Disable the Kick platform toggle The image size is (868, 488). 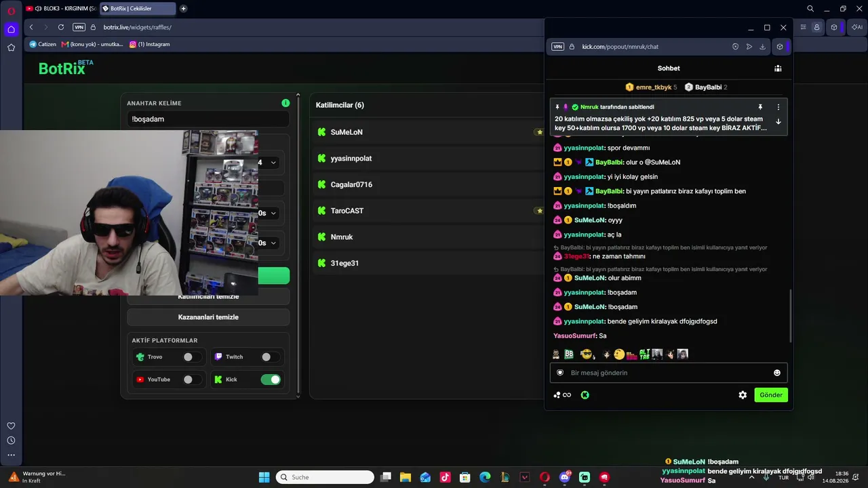tap(271, 380)
